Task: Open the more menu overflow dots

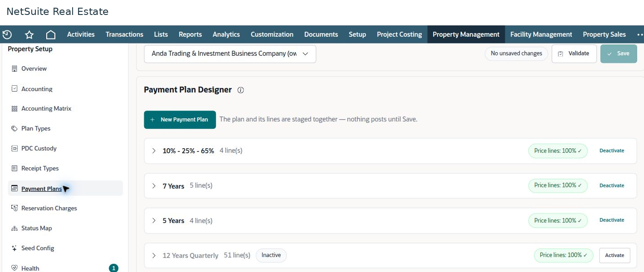Action: click(x=640, y=34)
